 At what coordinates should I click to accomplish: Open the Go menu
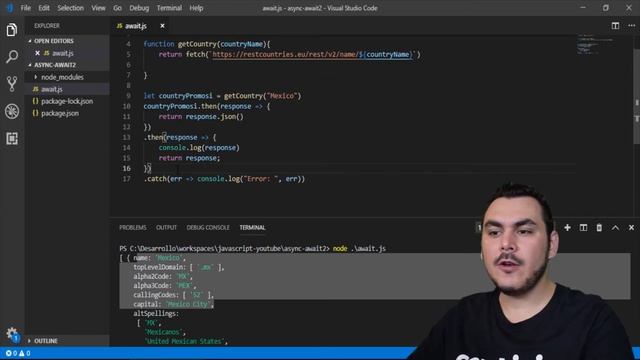coord(117,8)
